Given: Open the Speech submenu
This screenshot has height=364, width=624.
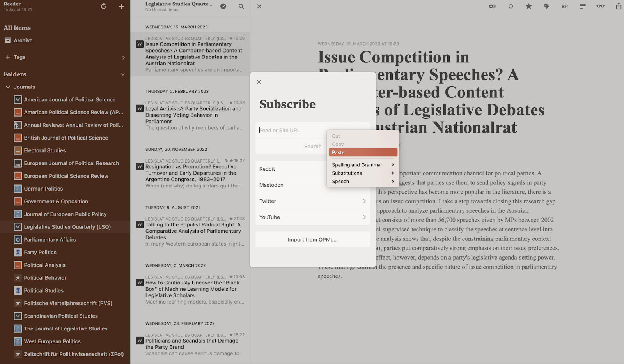Looking at the screenshot, I should click(x=363, y=181).
